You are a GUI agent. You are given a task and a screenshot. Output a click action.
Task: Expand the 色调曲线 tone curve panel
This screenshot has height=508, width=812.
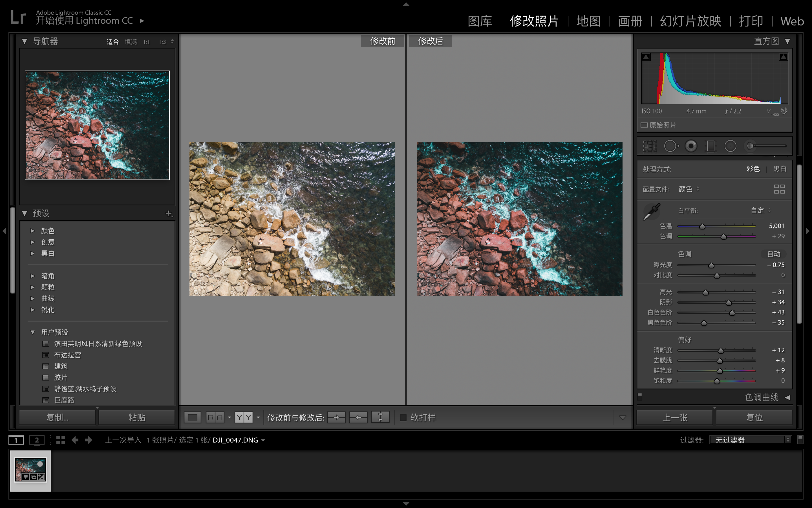pos(787,397)
